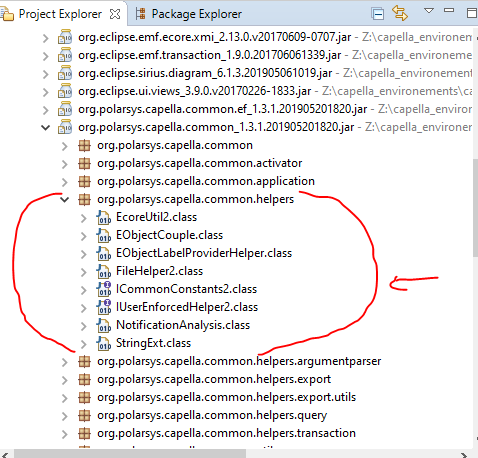Viewport: 478px width, 458px height.
Task: Click the horizontal scrollbar thumb
Action: coord(130,454)
